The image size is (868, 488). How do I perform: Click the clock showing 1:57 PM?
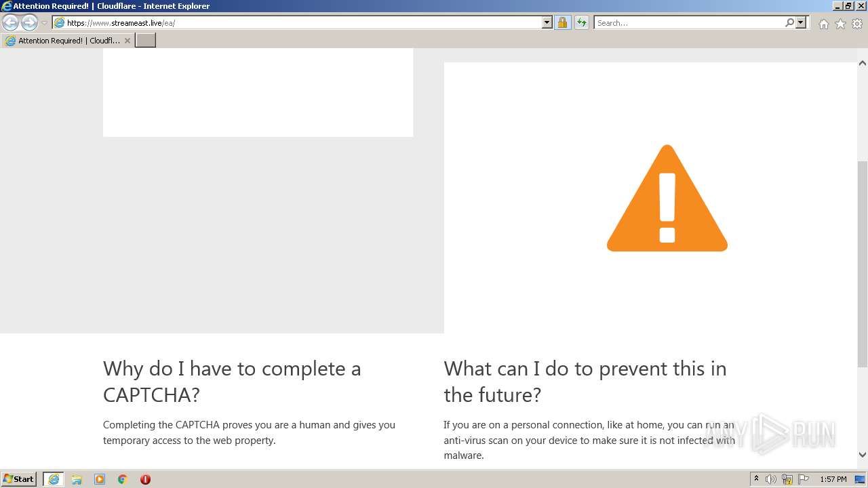833,479
